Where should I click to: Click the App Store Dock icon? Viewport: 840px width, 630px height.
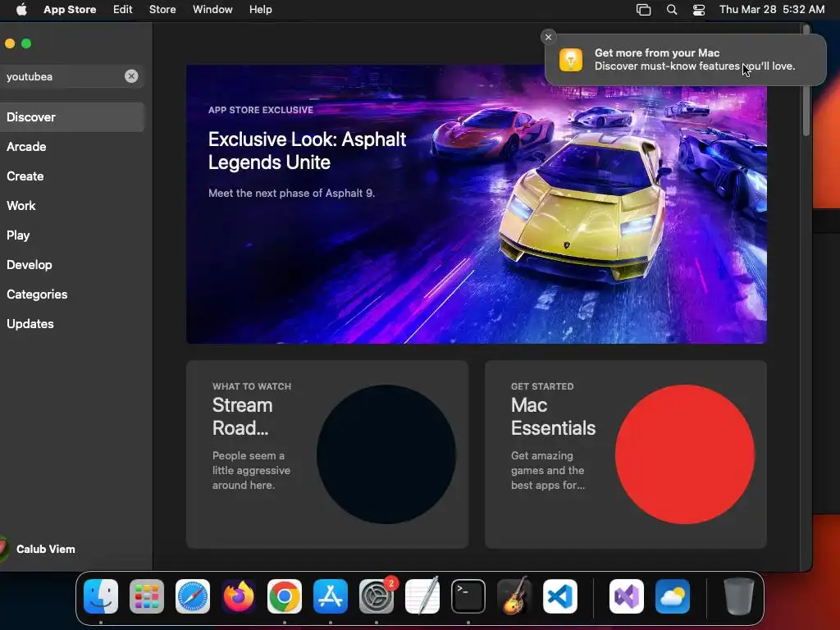point(331,596)
